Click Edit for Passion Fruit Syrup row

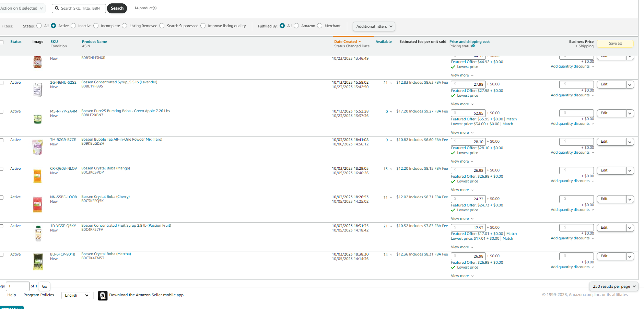(612, 228)
